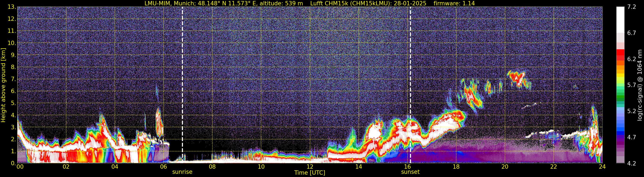Click the 24 time tick label
Image resolution: width=644 pixels, height=177 pixels.
pos(602,167)
